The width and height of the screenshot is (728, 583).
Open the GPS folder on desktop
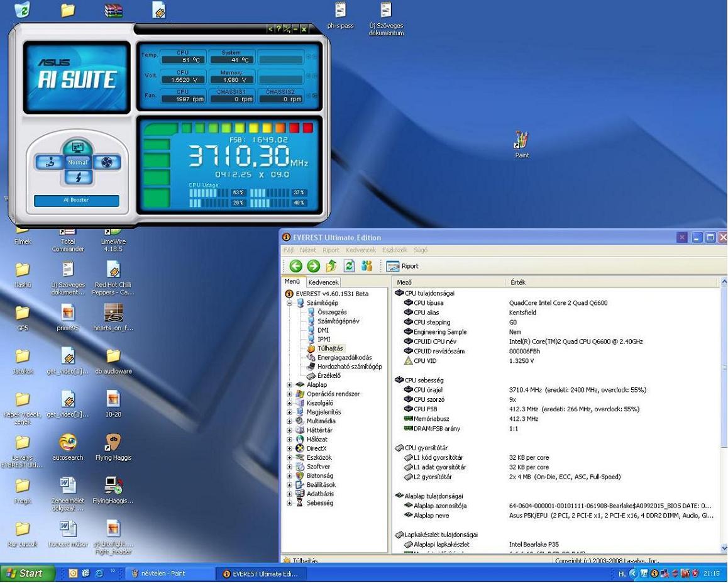coord(22,318)
